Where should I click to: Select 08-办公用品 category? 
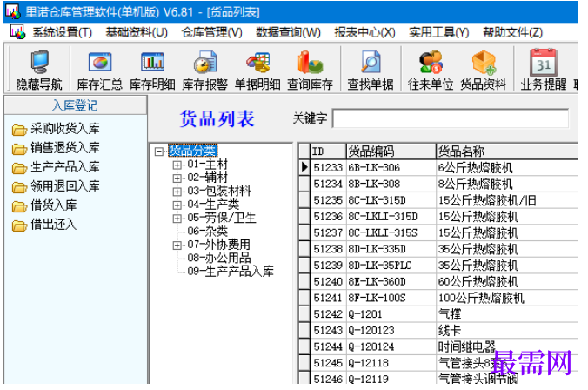click(219, 258)
